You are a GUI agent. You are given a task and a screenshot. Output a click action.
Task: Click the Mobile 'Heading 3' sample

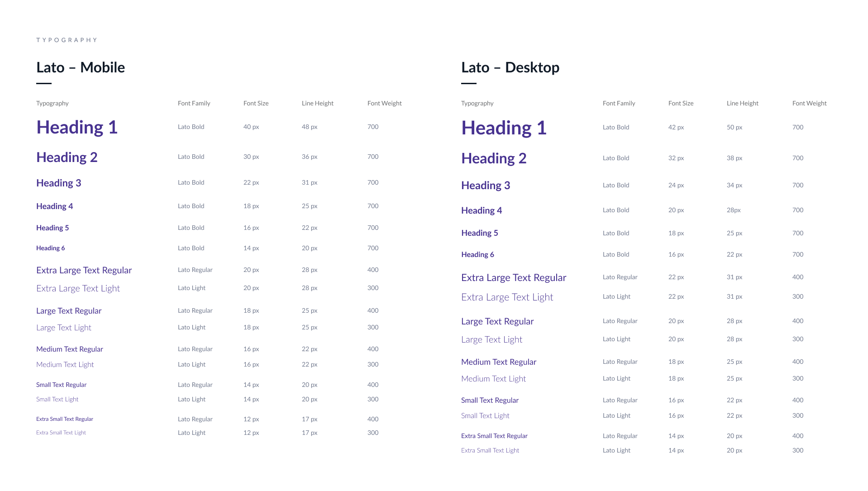coord(59,183)
